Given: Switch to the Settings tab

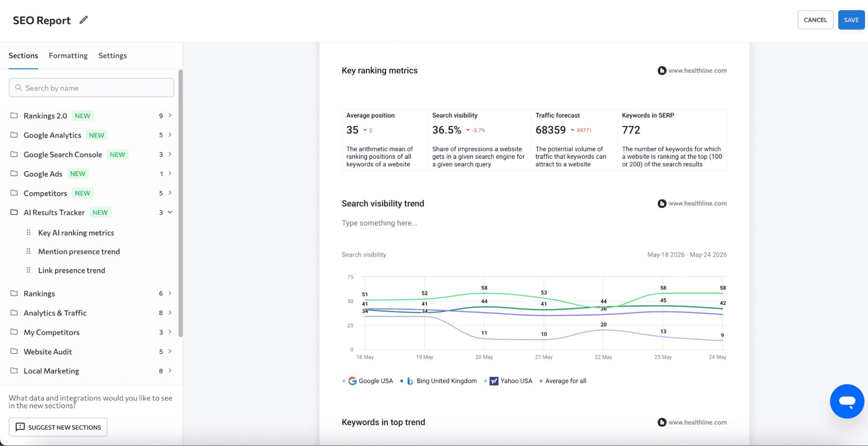Looking at the screenshot, I should [x=112, y=56].
